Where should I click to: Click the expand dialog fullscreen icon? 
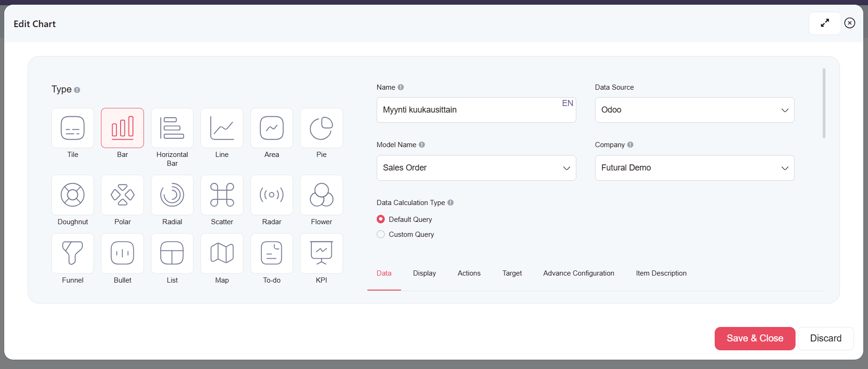[825, 23]
